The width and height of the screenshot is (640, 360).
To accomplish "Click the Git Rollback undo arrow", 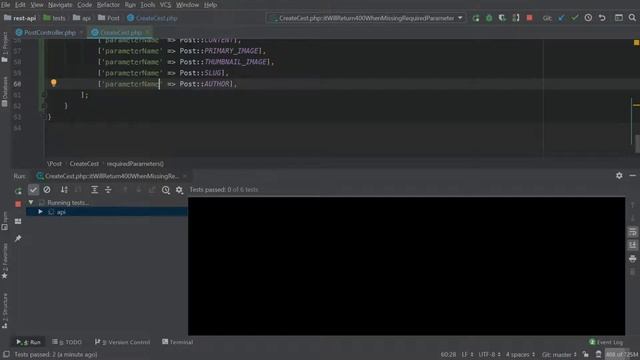I will coord(602,18).
